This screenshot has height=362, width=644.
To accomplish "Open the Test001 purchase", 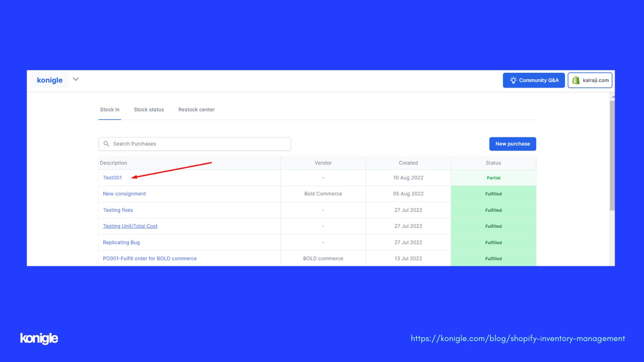I will coord(112,177).
